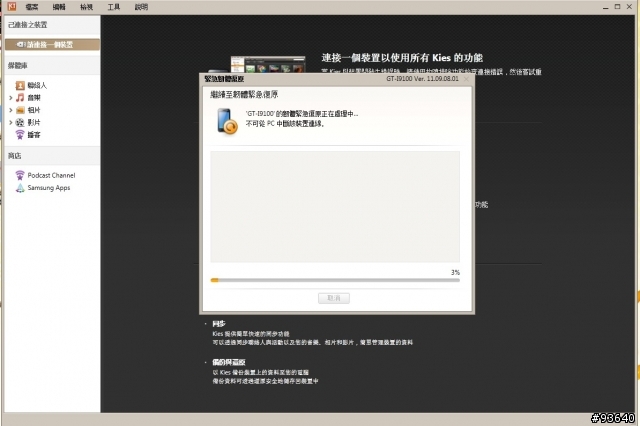Image resolution: width=640 pixels, height=426 pixels.
Task: Click the GT-I9100 version text in dialog title
Action: [x=422, y=79]
